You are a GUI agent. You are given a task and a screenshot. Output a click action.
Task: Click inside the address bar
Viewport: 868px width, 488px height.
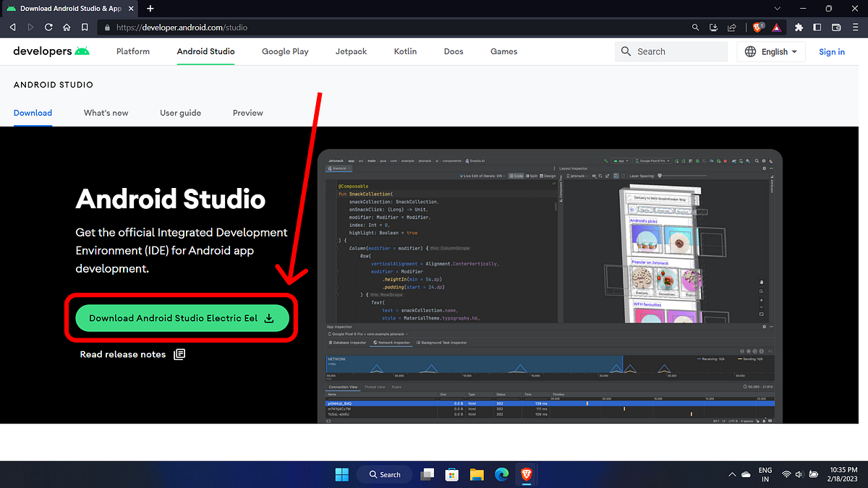(289, 27)
